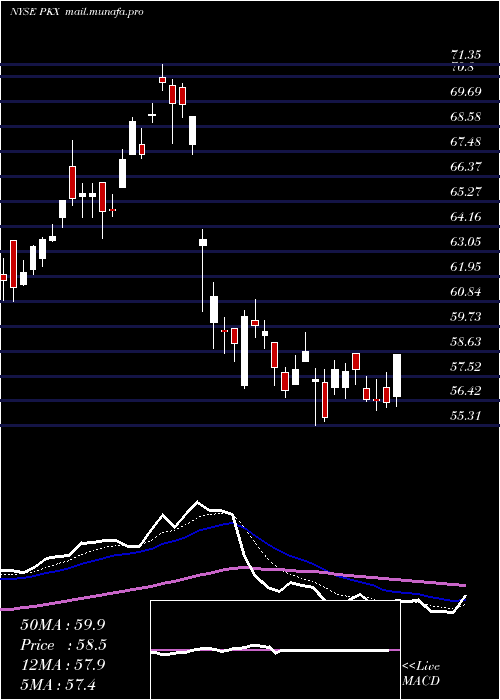Click the NYSE PKX ticker label
The height and width of the screenshot is (700, 500).
coord(36,12)
